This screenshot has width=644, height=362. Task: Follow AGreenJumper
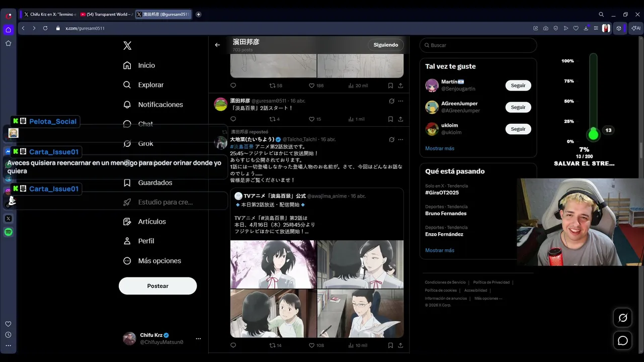[518, 107]
